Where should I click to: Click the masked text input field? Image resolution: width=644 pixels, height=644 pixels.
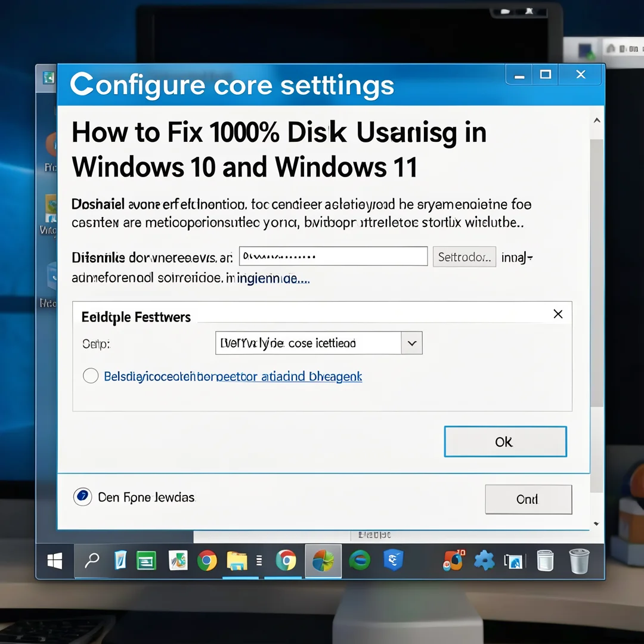click(333, 256)
